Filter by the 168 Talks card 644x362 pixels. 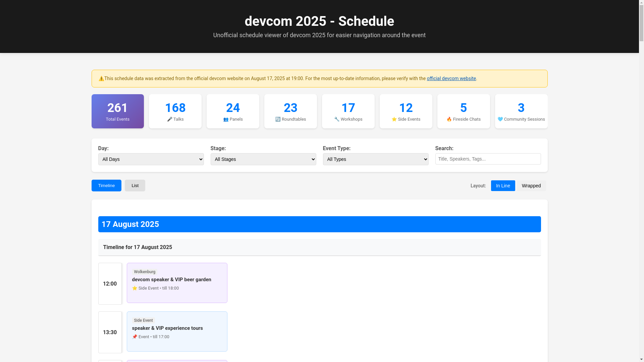pyautogui.click(x=175, y=111)
